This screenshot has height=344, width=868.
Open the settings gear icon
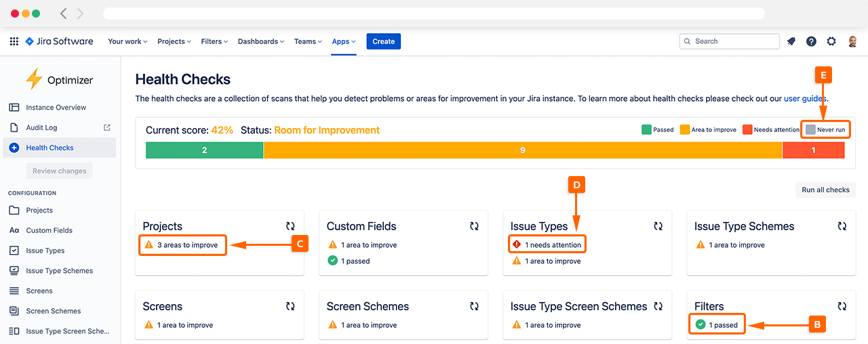tap(831, 41)
